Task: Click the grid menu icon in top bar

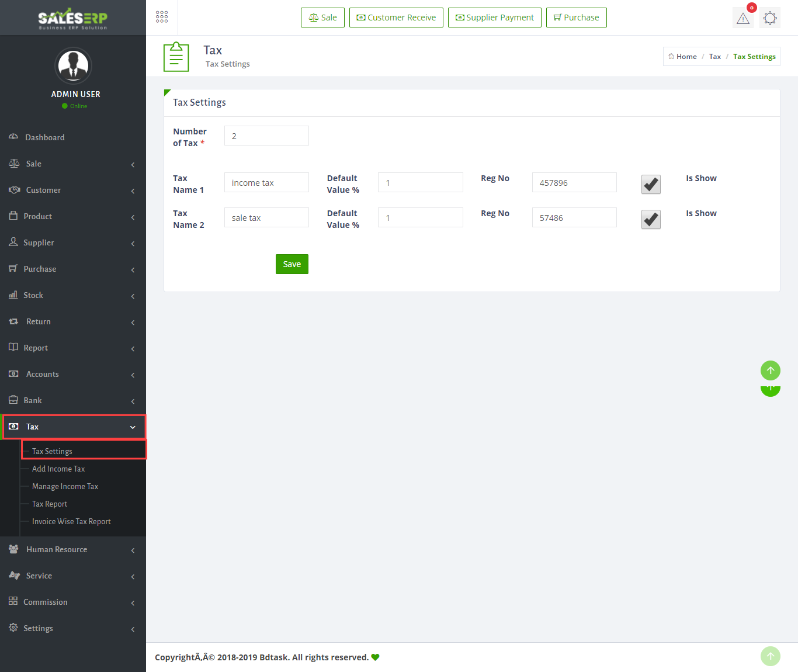Action: pyautogui.click(x=162, y=17)
